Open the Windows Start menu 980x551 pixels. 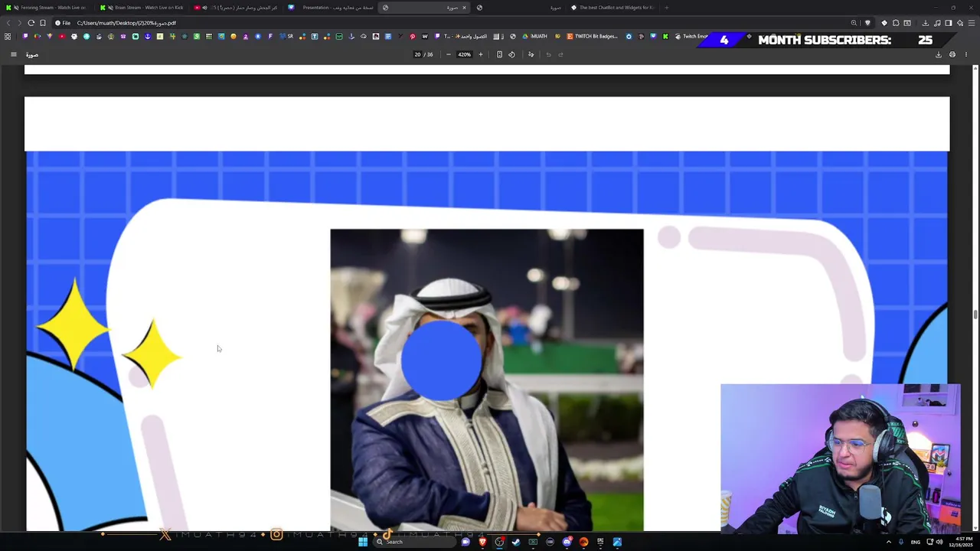click(x=363, y=542)
